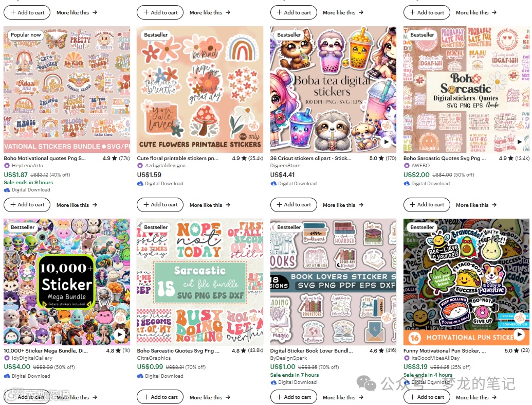Play video on Boba tea stickers thumbnail
This screenshot has height=405, width=532.
pyautogui.click(x=386, y=142)
